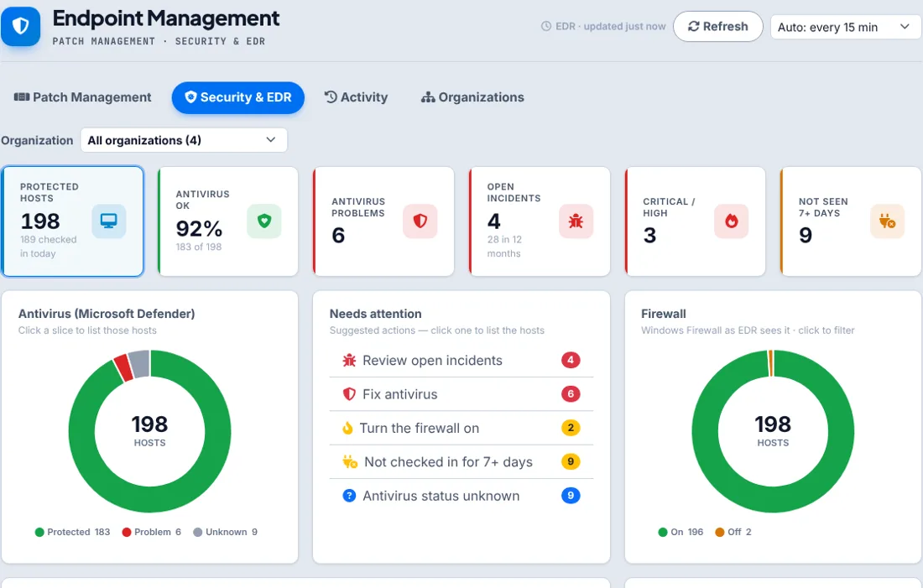Expand the All organizations (4) dropdown
The width and height of the screenshot is (923, 588).
(x=184, y=140)
